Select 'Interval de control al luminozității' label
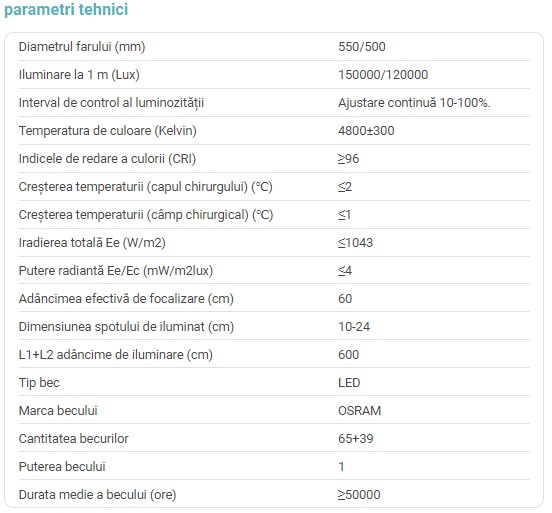Screen dimensions: 552x513 click(111, 103)
